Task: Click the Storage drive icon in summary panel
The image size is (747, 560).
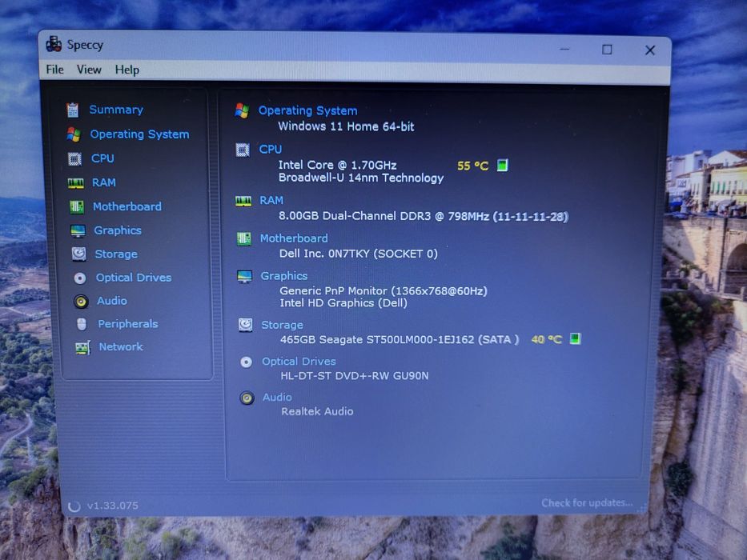Action: 246,326
